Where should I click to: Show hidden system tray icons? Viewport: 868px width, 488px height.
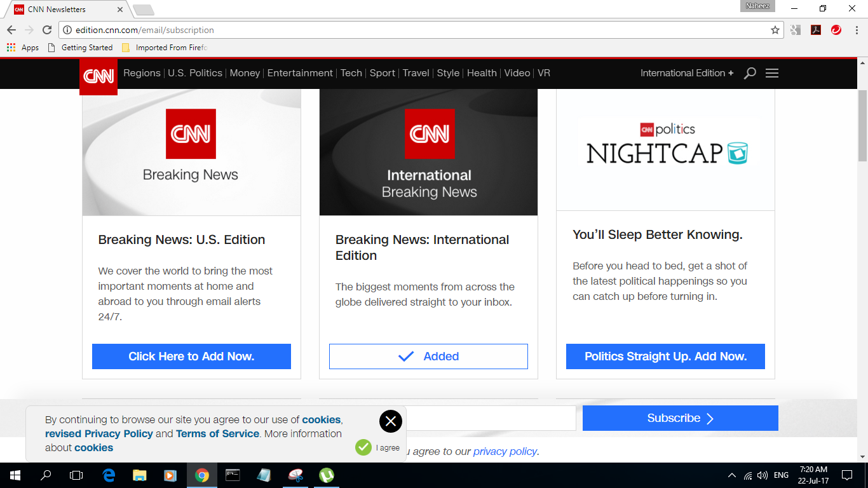(732, 475)
